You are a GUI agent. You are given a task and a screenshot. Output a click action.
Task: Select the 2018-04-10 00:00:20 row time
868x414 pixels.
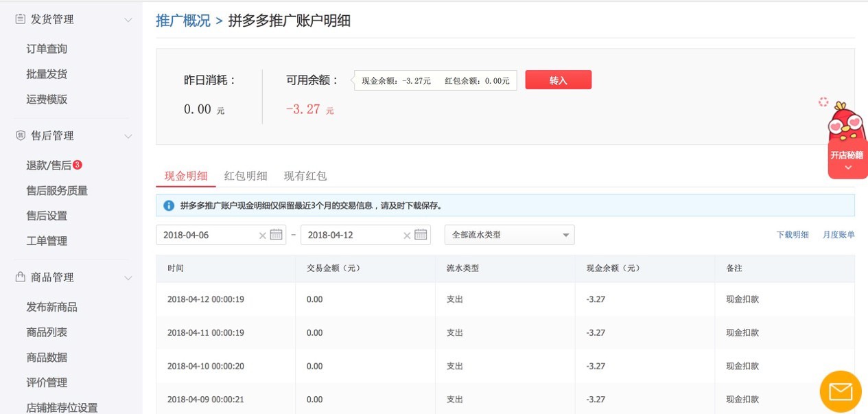(x=206, y=367)
